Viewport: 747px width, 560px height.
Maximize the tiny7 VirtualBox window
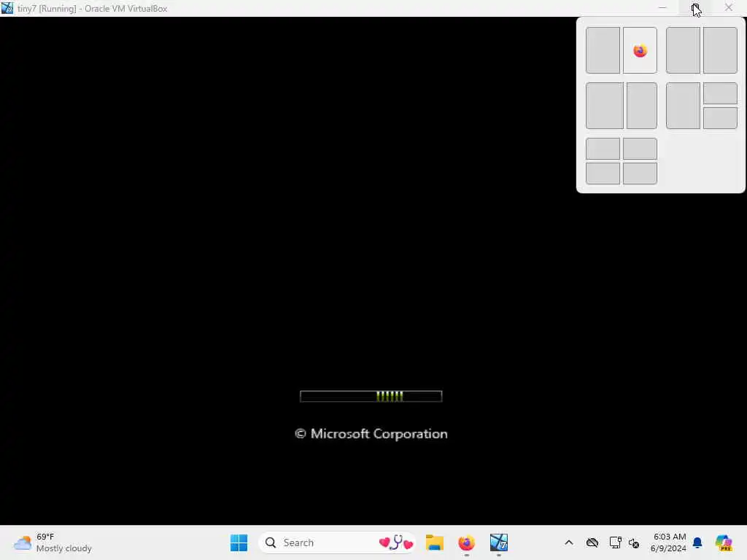click(x=695, y=8)
